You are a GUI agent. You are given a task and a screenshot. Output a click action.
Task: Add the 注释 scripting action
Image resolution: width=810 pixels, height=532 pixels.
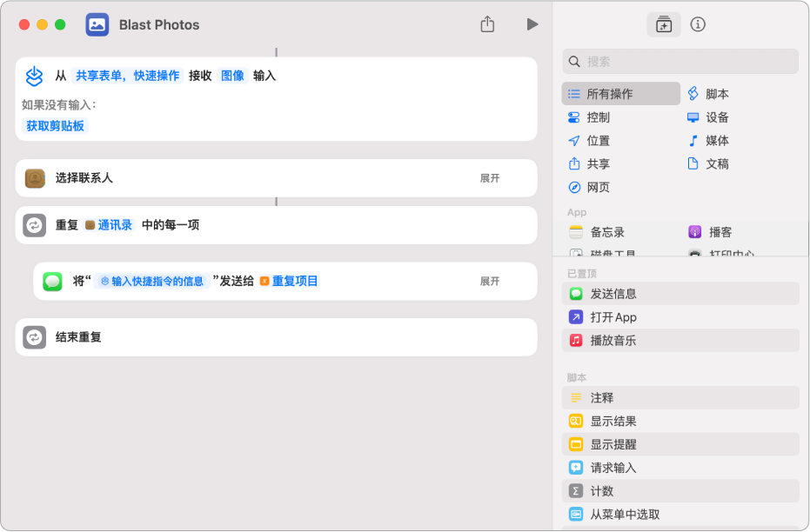pos(680,398)
